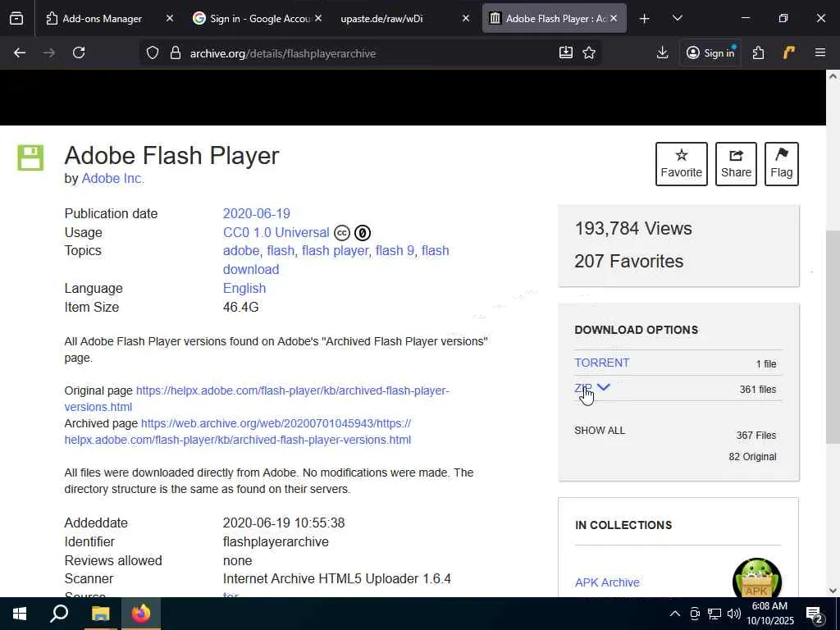The height and width of the screenshot is (630, 840).
Task: Click the CC zero public domain icon
Action: [x=363, y=233]
